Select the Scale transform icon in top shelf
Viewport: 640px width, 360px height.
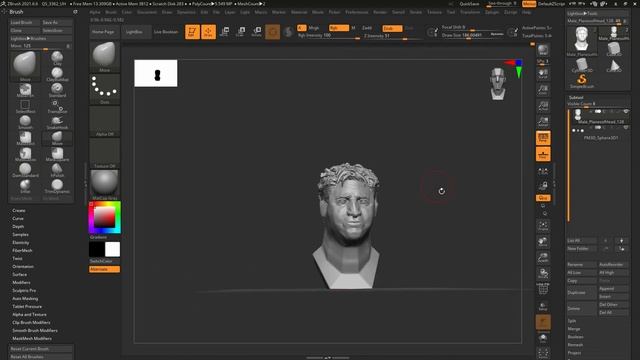(240, 32)
